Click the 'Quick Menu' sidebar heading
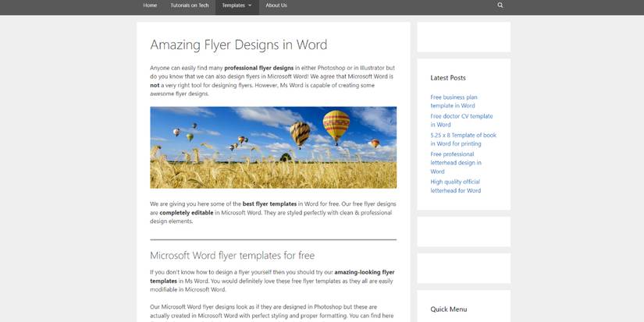 (x=449, y=310)
